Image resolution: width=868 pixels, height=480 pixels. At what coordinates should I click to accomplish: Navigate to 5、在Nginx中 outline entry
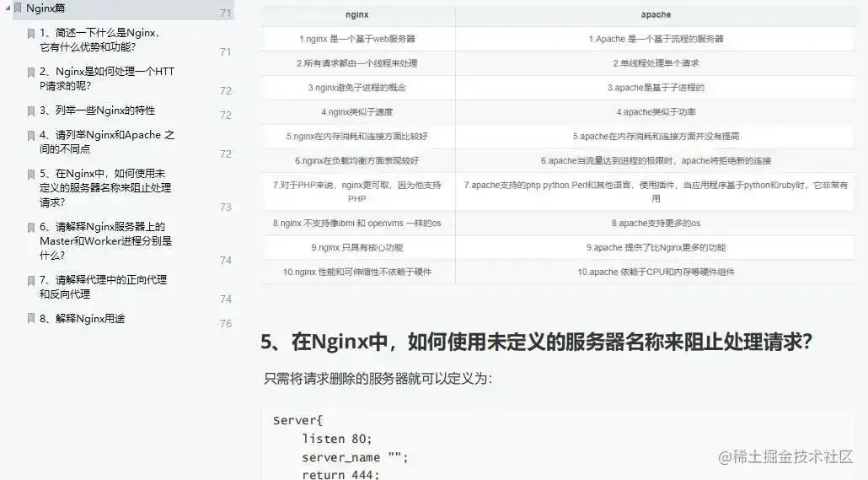pyautogui.click(x=105, y=188)
